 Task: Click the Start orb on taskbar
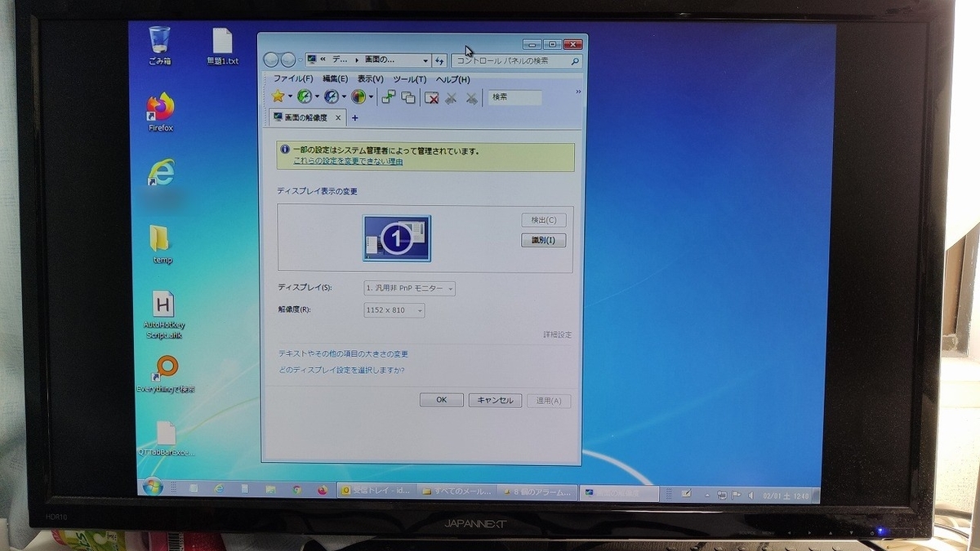152,487
